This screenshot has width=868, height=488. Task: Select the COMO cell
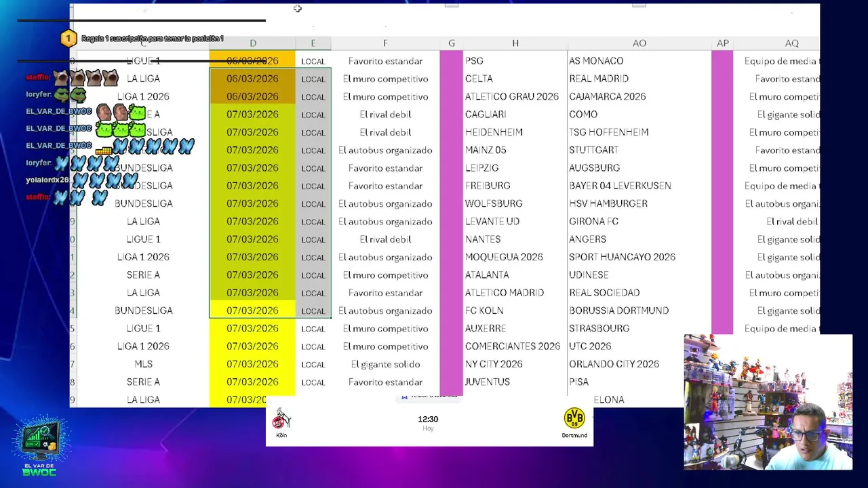pyautogui.click(x=639, y=115)
